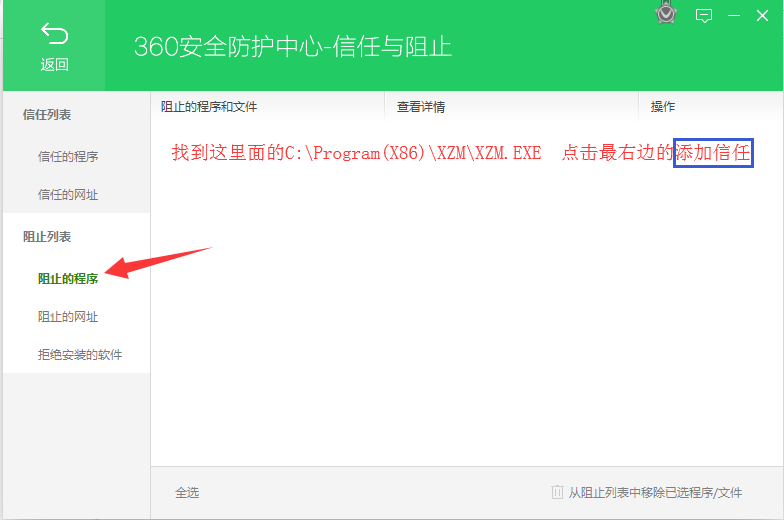
Task: Click 全选 to select all entries
Action: [x=187, y=492]
